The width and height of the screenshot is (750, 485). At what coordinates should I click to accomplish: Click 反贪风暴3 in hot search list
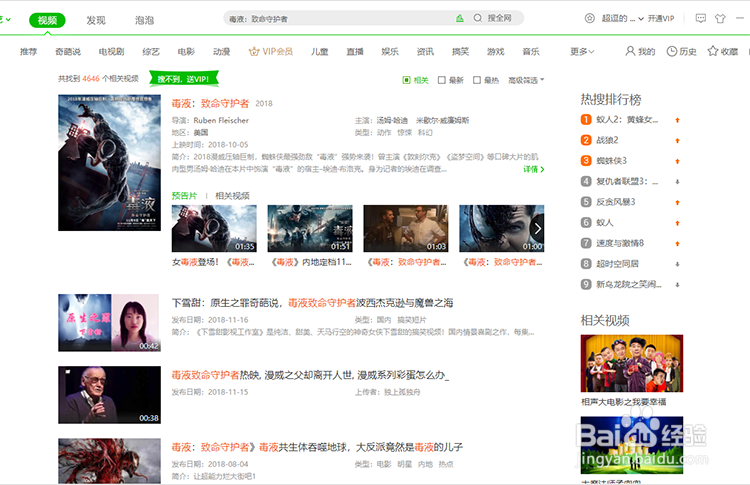tap(616, 202)
